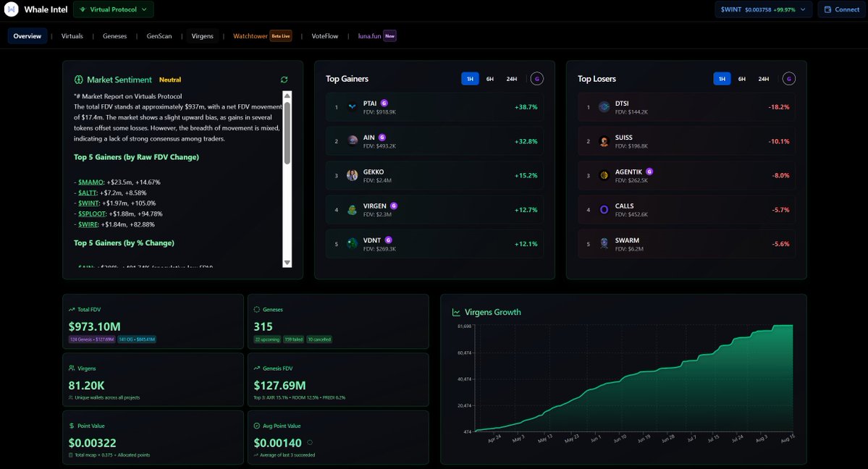
Task: Click the Virgens card people icon
Action: click(72, 368)
